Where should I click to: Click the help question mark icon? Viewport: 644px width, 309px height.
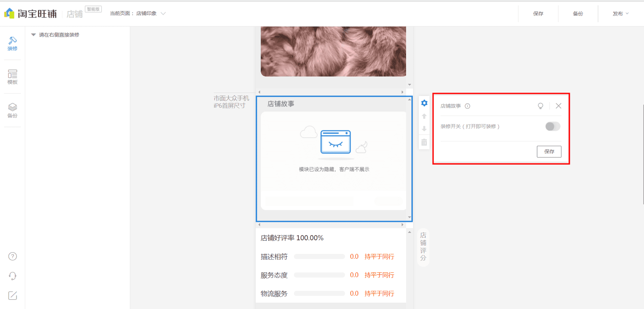(x=13, y=256)
